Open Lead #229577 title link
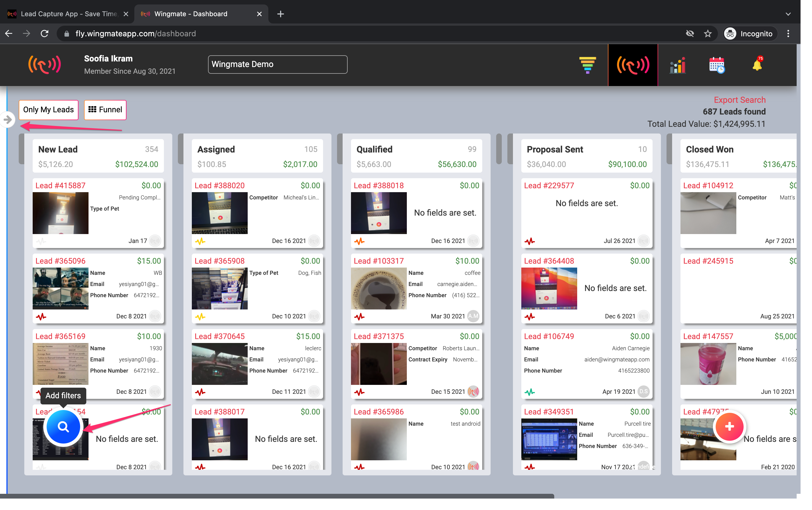Screen dimensions: 812x510 (x=549, y=185)
